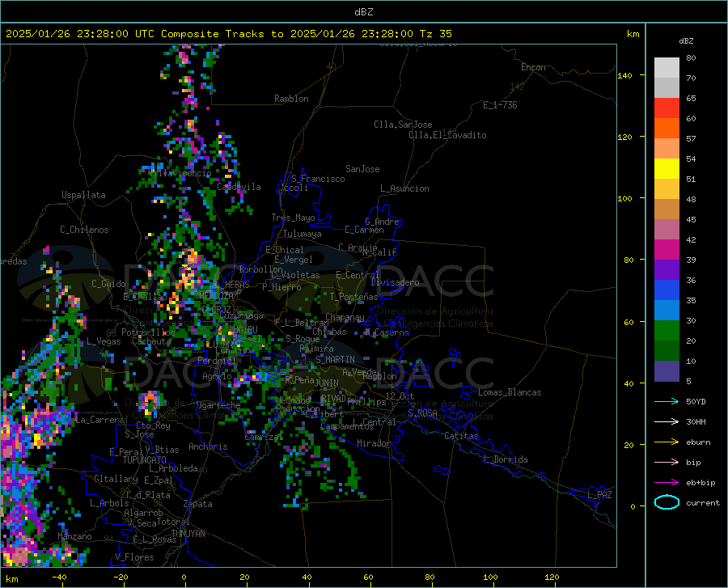Pick the bright green 30 dBZ swatch
This screenshot has height=588, width=728.
click(667, 331)
